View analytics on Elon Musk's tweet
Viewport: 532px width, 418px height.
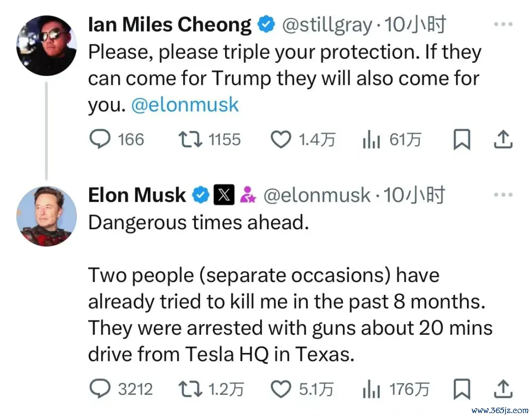[371, 389]
